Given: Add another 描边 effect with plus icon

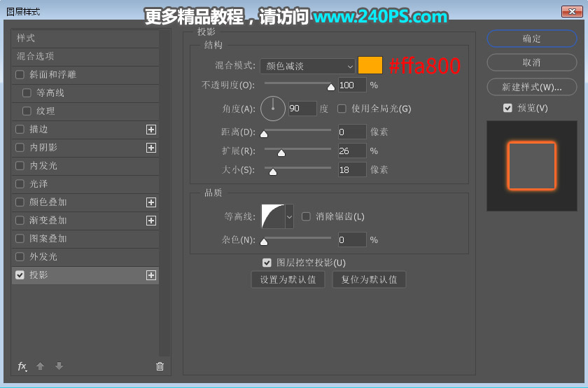Looking at the screenshot, I should coord(150,130).
